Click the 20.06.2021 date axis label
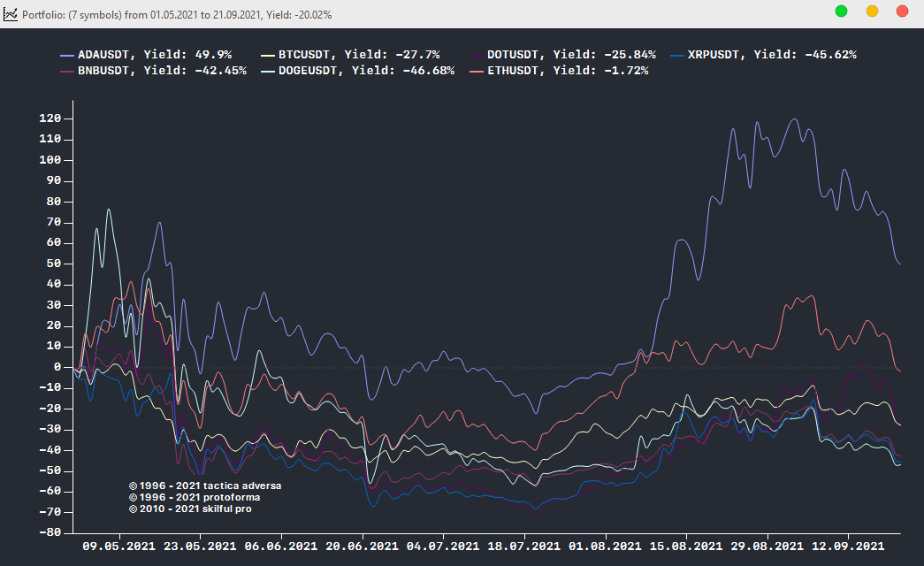The width and height of the screenshot is (924, 566). point(363,547)
